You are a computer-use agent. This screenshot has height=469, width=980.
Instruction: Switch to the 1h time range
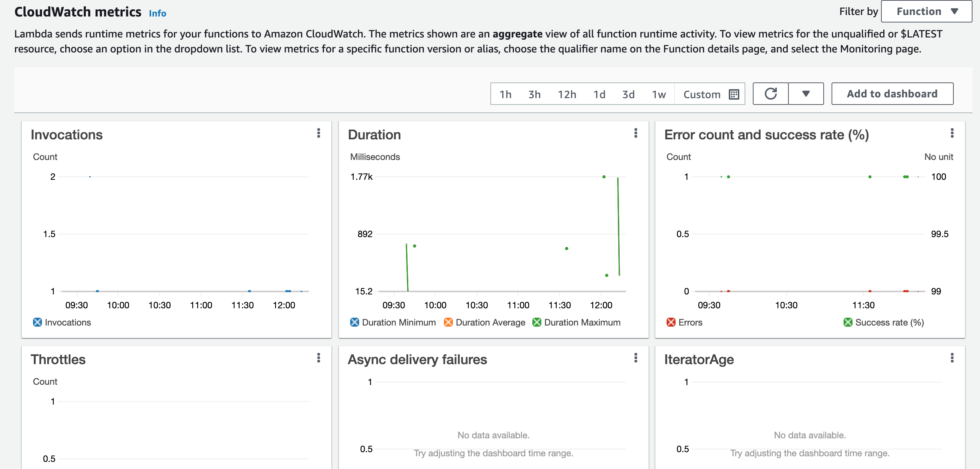click(x=505, y=94)
